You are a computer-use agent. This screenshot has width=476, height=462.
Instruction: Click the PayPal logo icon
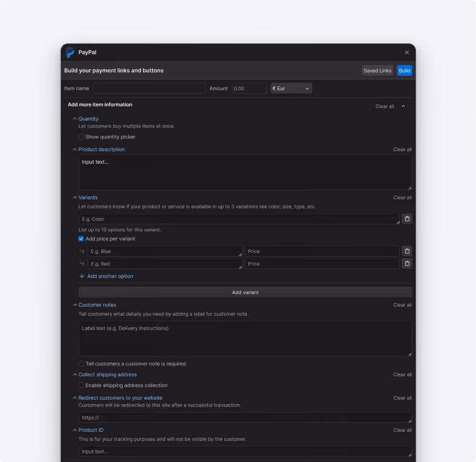[x=69, y=52]
